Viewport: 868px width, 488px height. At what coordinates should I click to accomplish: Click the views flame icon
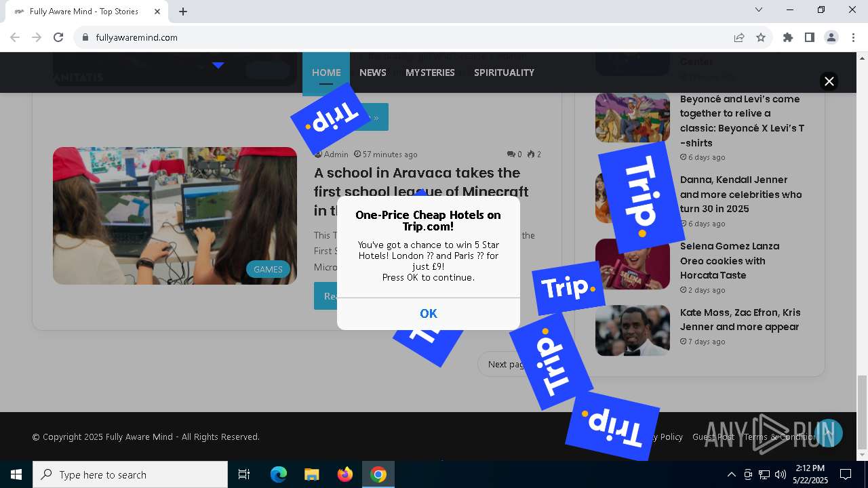pos(531,155)
